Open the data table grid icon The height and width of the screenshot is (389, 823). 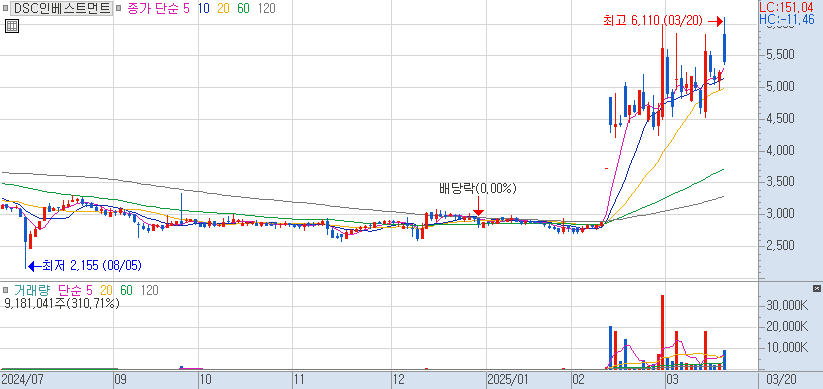[x=12, y=26]
